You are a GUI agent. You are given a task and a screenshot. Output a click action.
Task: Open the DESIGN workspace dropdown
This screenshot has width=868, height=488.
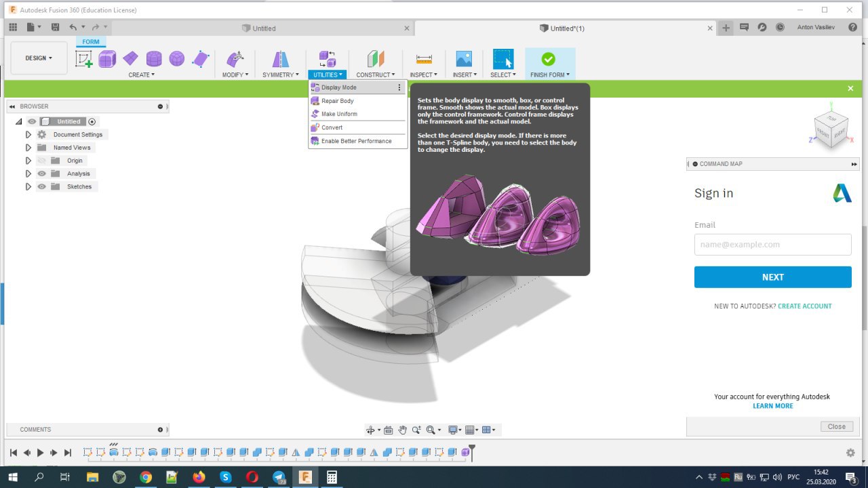click(x=39, y=58)
